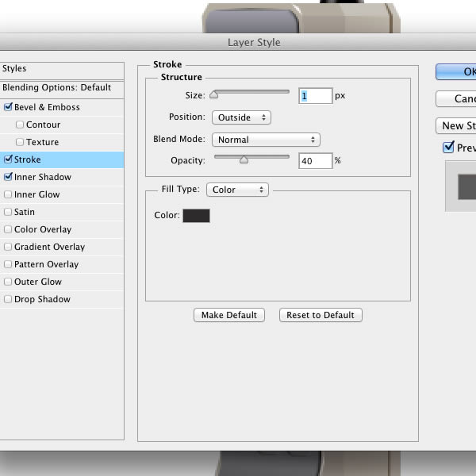Open the Contour settings label
Image resolution: width=476 pixels, height=476 pixels.
point(43,125)
